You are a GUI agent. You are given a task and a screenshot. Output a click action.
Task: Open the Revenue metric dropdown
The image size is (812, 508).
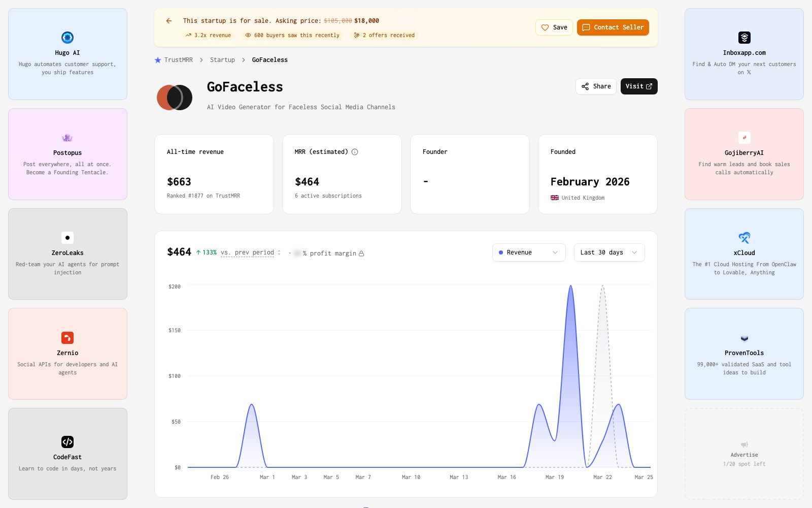pos(529,252)
